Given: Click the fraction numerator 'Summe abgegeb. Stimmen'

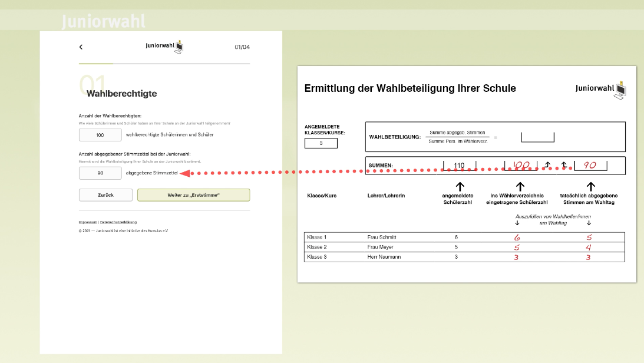Looking at the screenshot, I should pyautogui.click(x=457, y=133).
